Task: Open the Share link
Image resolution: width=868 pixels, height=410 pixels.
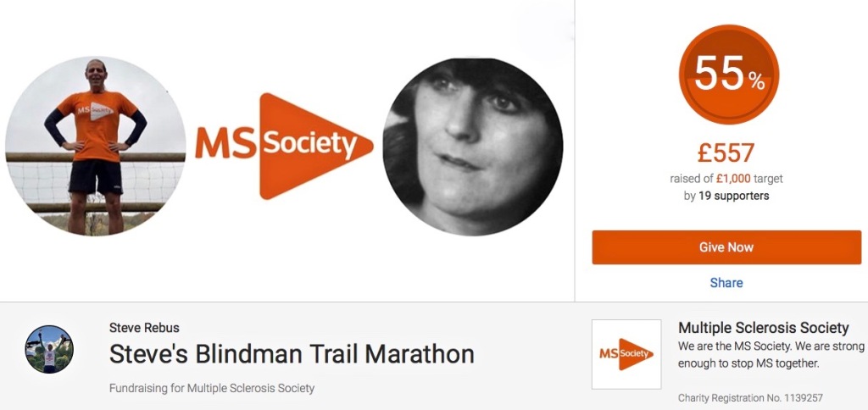Action: pos(726,283)
